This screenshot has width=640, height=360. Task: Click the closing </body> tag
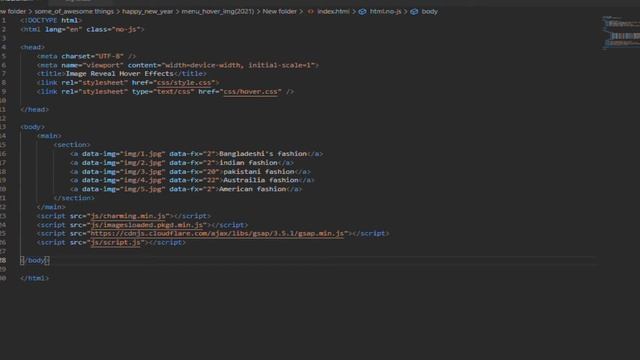coord(35,260)
